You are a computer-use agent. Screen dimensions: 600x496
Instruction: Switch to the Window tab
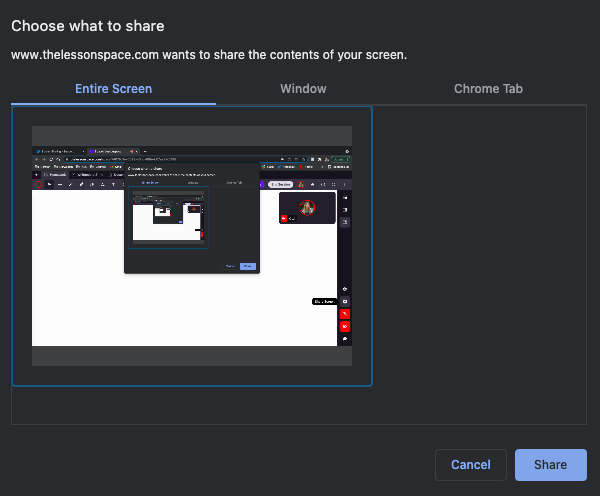click(303, 89)
